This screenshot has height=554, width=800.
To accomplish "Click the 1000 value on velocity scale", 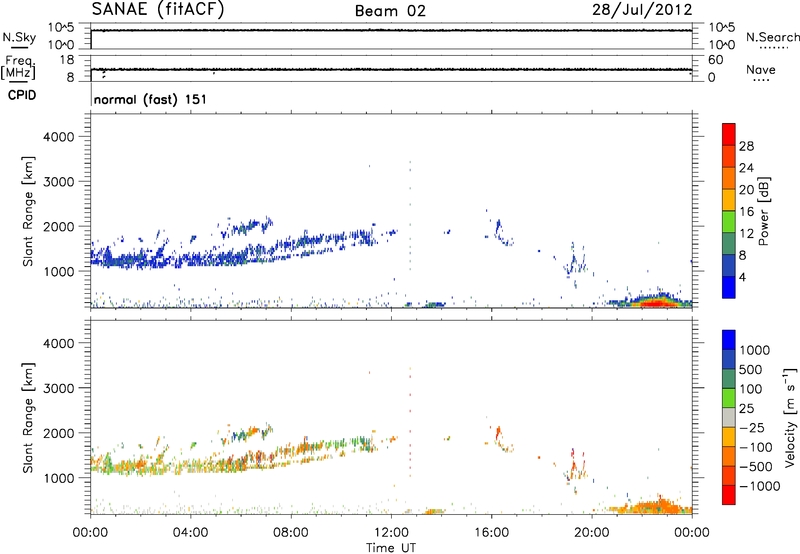I will (x=755, y=350).
